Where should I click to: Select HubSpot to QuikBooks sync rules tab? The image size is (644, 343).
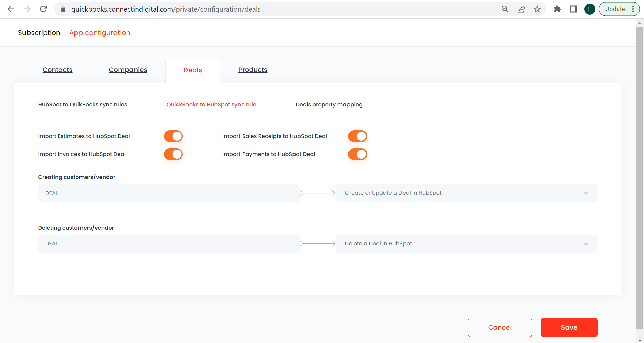pos(83,104)
